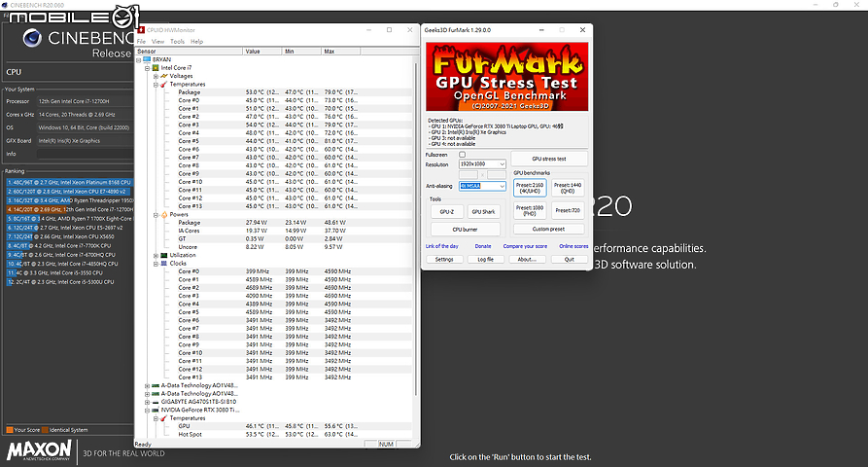This screenshot has width=868, height=467.
Task: Select the Intel Xeon Platinum 8168 ranking entry
Action: point(69,182)
